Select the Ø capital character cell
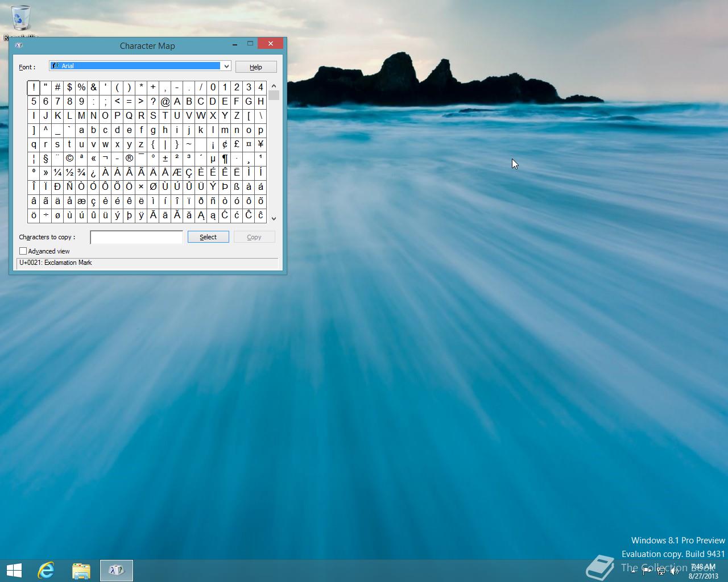This screenshot has height=582, width=728. coord(153,187)
